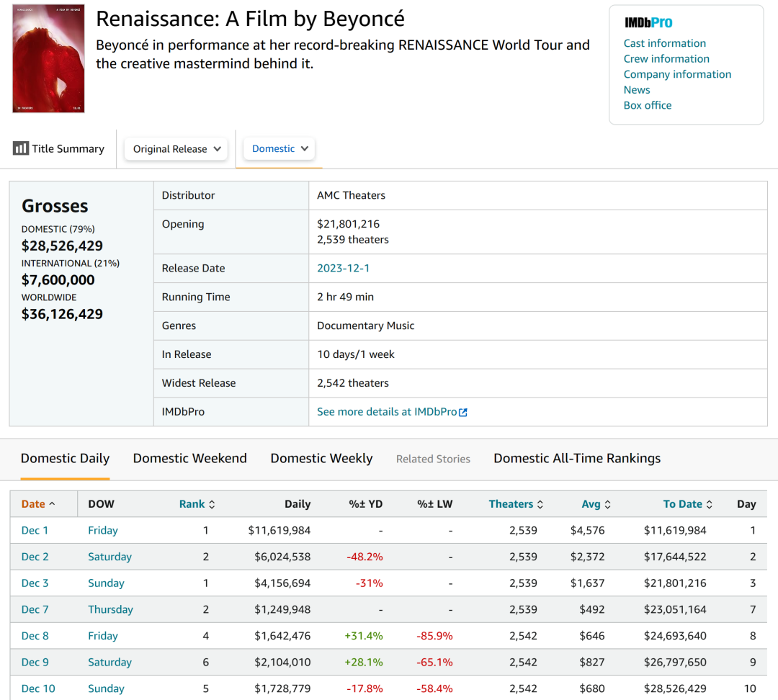This screenshot has height=700, width=778.
Task: Sort by Theaters column arrows
Action: (540, 504)
